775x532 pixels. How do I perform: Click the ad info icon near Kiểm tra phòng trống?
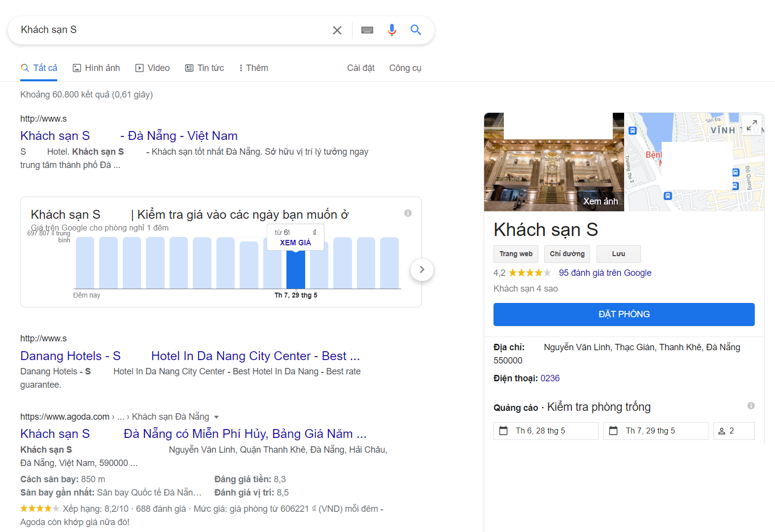tap(751, 406)
